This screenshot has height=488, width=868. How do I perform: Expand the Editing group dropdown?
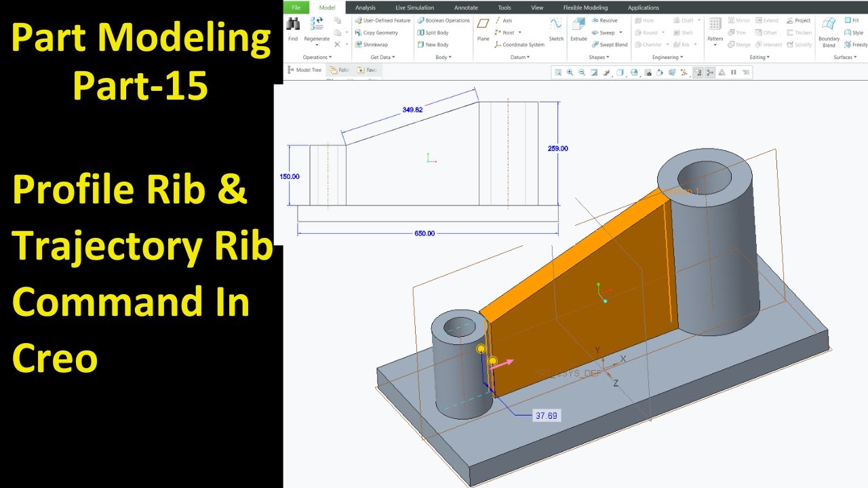759,58
